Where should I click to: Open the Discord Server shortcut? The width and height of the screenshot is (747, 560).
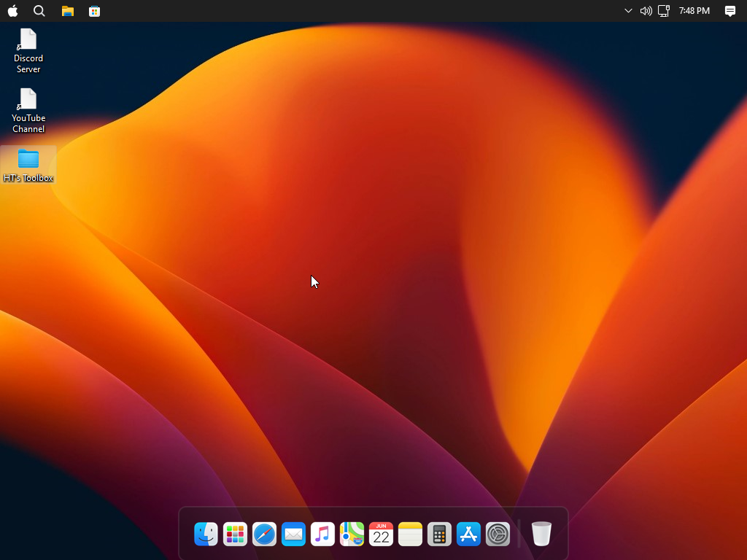[x=28, y=51]
